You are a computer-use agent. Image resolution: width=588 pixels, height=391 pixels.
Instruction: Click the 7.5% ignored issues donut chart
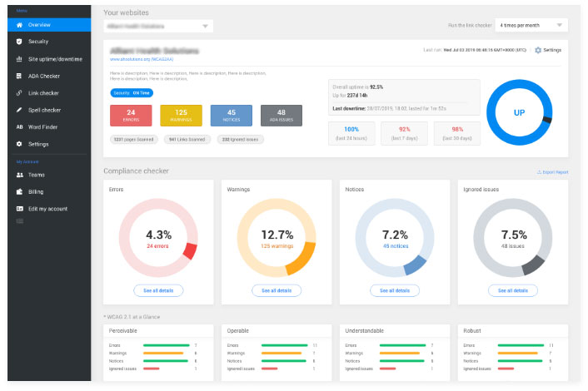coord(512,238)
